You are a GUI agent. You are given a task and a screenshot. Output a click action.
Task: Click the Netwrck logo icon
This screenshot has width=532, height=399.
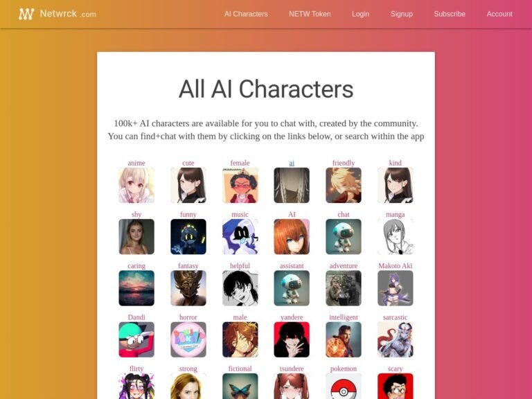point(26,14)
